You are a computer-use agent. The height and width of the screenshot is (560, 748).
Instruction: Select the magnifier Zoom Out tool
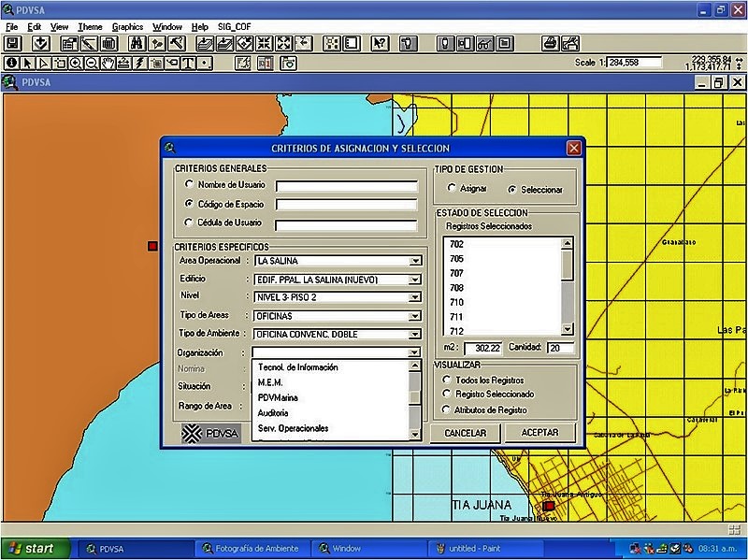tap(92, 63)
